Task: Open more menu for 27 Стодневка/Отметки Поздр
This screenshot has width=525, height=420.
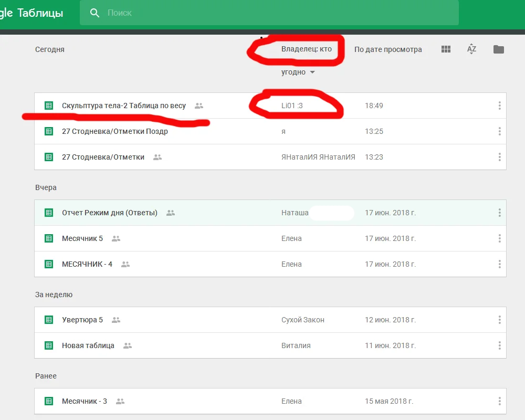Action: coord(500,131)
